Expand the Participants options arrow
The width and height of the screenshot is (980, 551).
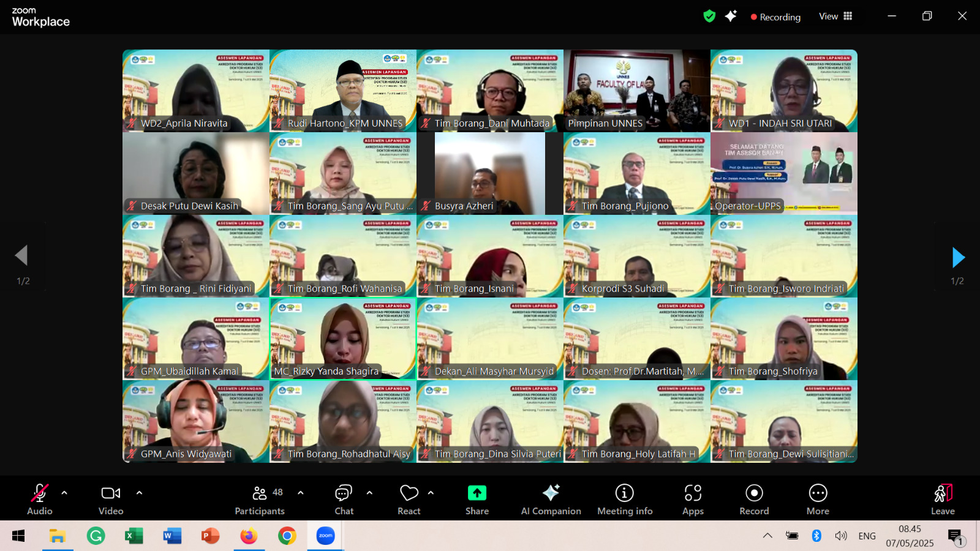[301, 493]
